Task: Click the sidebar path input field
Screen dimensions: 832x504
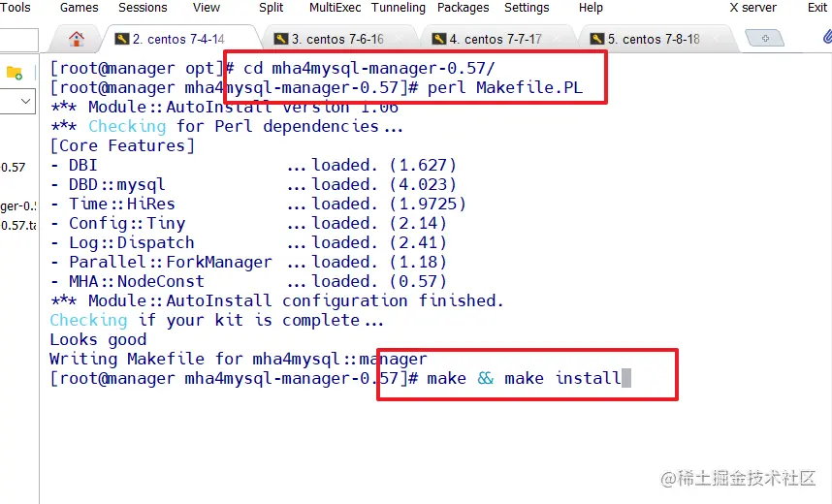Action: click(x=18, y=40)
